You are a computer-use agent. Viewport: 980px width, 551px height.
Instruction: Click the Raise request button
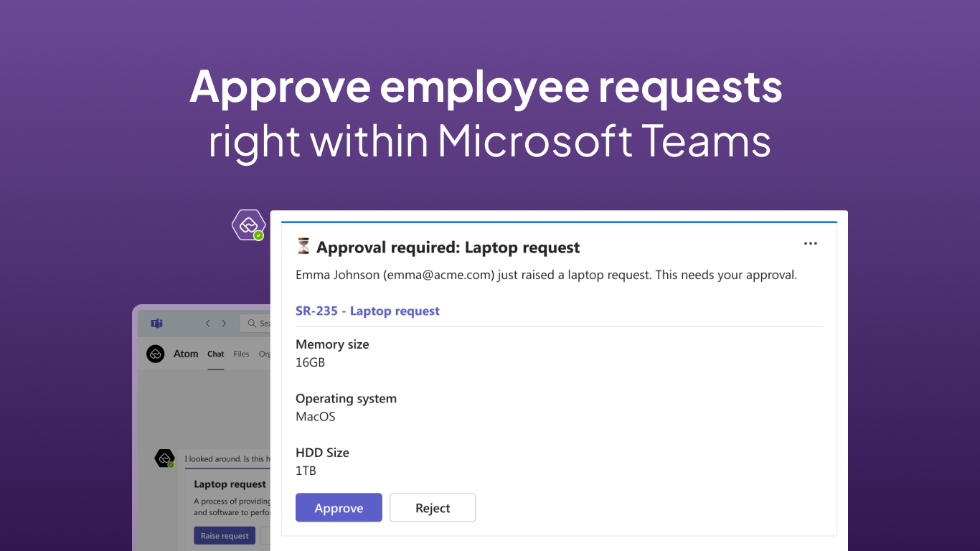(x=225, y=536)
